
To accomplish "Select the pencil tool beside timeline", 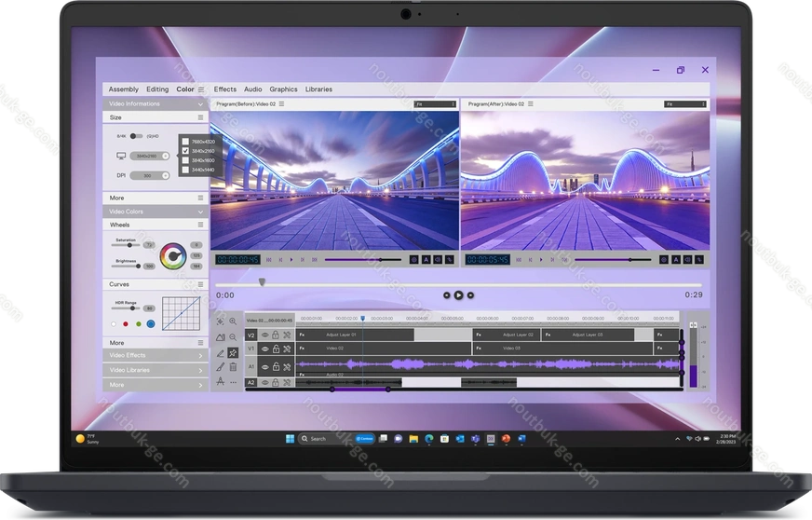I will click(x=221, y=352).
